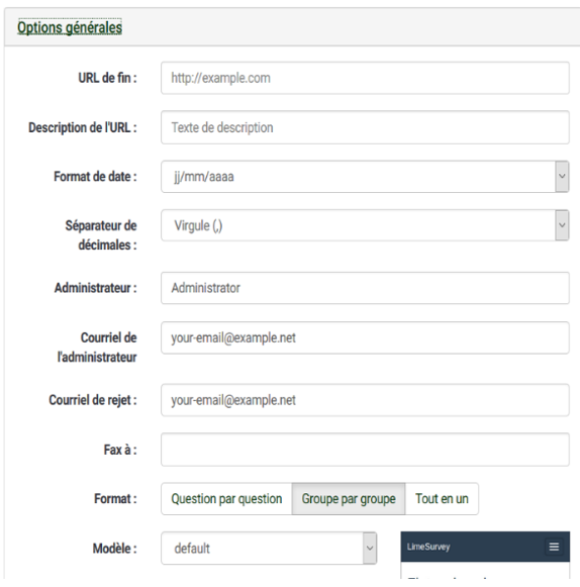
Task: Open the hamburger menu in LimeSurvey preview
Action: (x=554, y=547)
